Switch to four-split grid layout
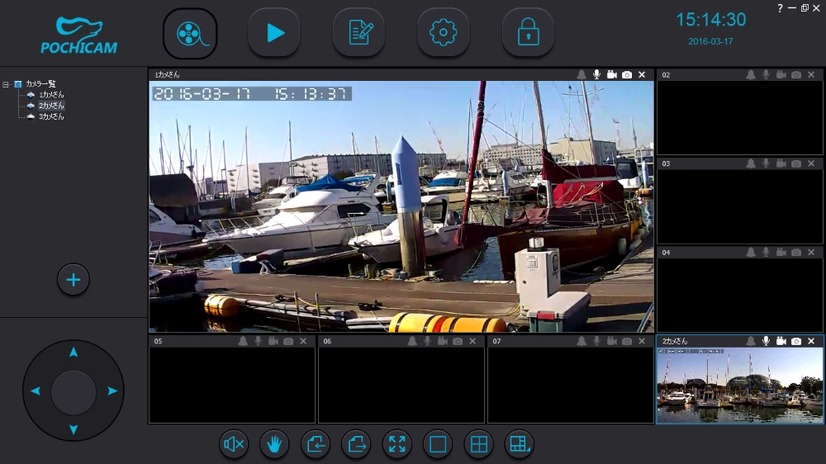 (x=478, y=444)
